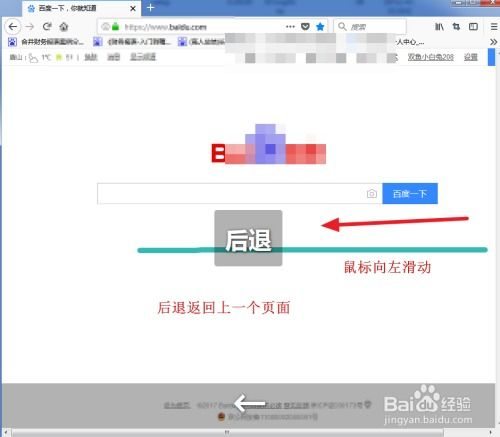Open Baidu 设置 settings link

[471, 57]
